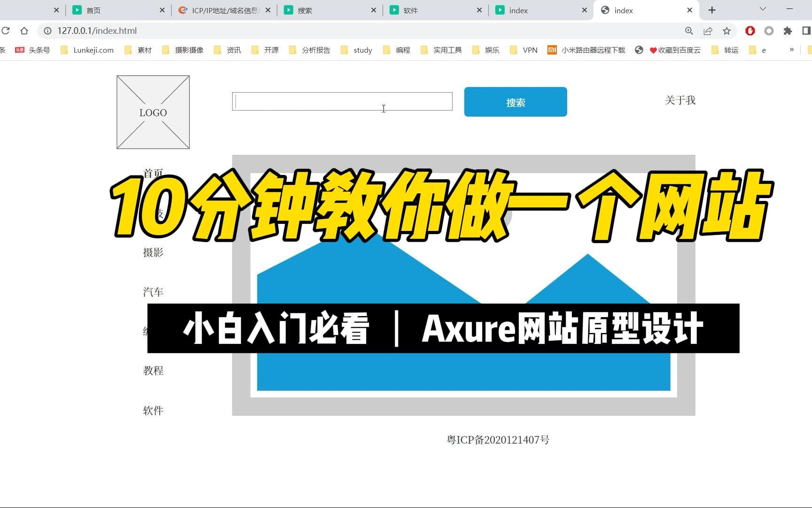
Task: Click the LOGO placeholder image
Action: (153, 112)
